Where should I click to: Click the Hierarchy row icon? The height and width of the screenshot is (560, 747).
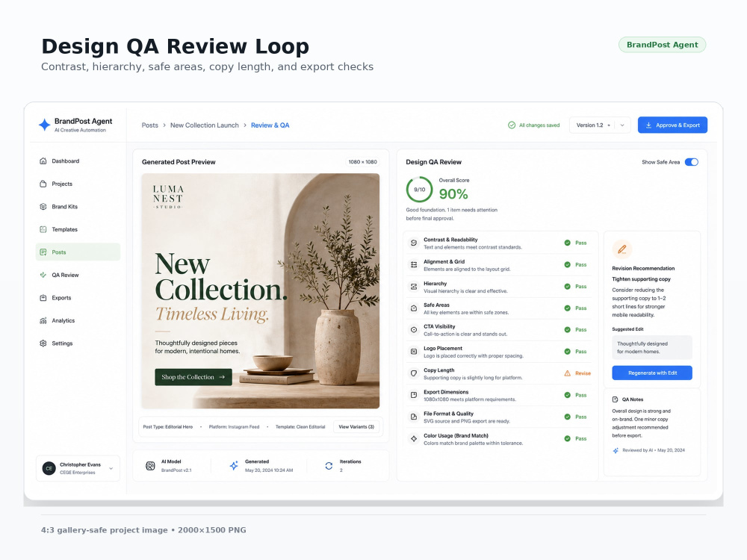(x=414, y=287)
